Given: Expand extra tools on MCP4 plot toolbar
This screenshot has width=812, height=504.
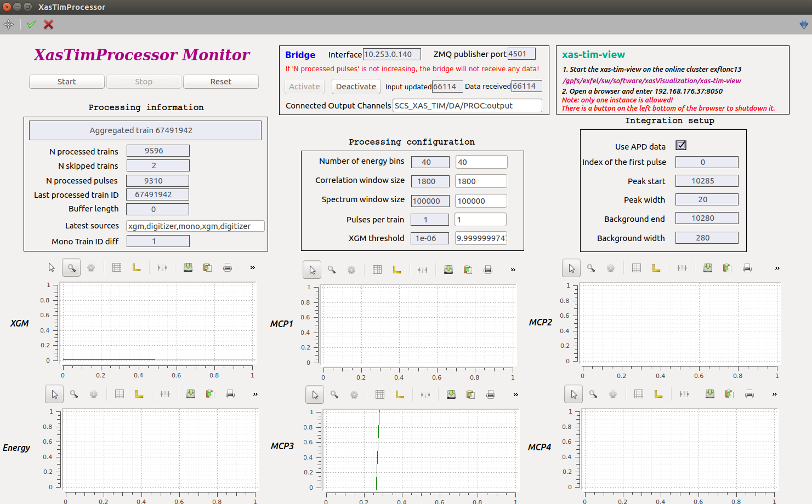Looking at the screenshot, I should pyautogui.click(x=775, y=394).
